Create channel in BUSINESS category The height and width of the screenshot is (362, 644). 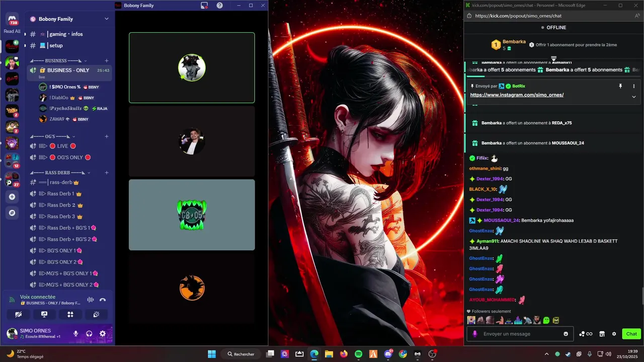pyautogui.click(x=106, y=61)
